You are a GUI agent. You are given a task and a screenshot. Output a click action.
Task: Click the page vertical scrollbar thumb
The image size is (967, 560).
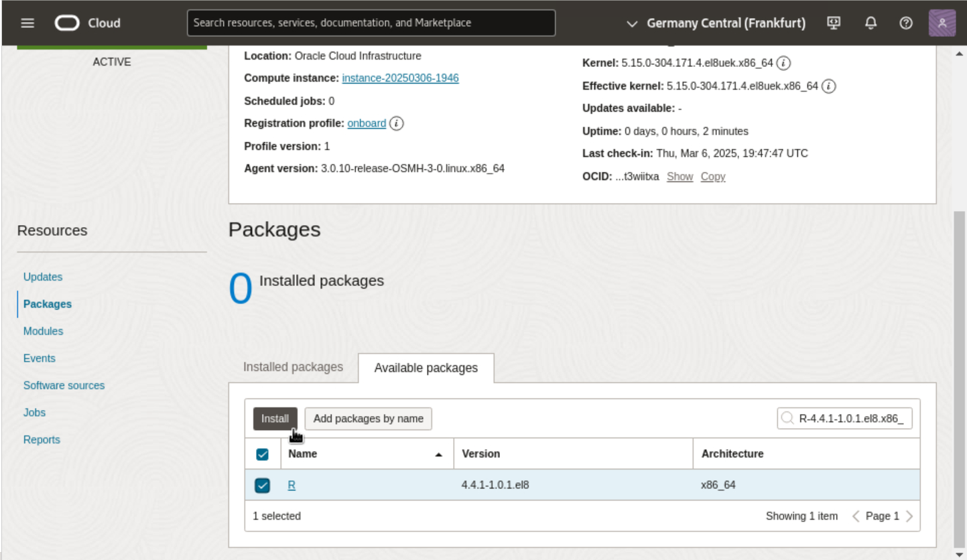[x=959, y=380]
